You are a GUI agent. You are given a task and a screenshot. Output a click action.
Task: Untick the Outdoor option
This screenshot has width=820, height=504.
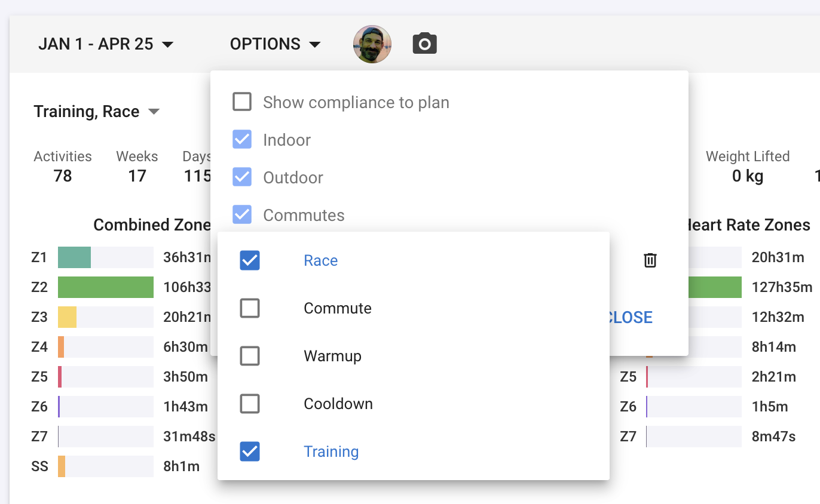pos(242,177)
